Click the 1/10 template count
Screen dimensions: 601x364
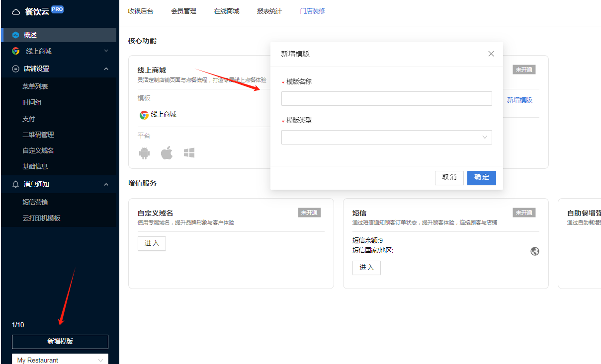[x=18, y=325]
